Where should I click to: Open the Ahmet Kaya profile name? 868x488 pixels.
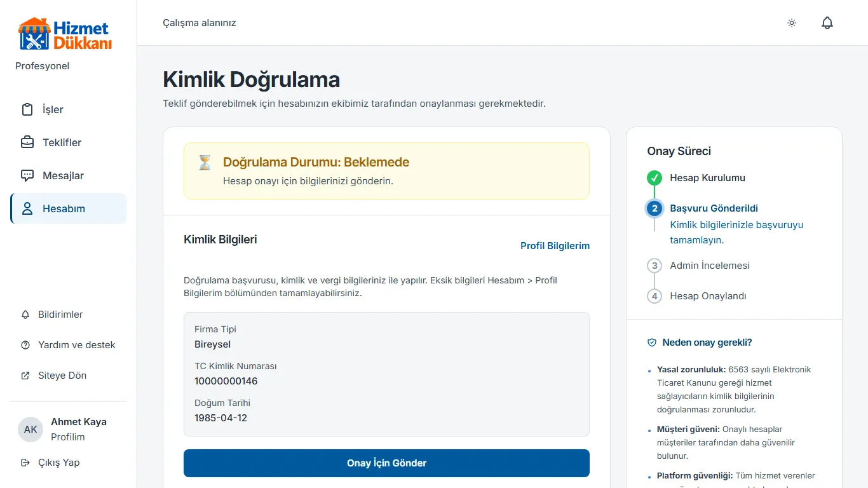point(79,422)
